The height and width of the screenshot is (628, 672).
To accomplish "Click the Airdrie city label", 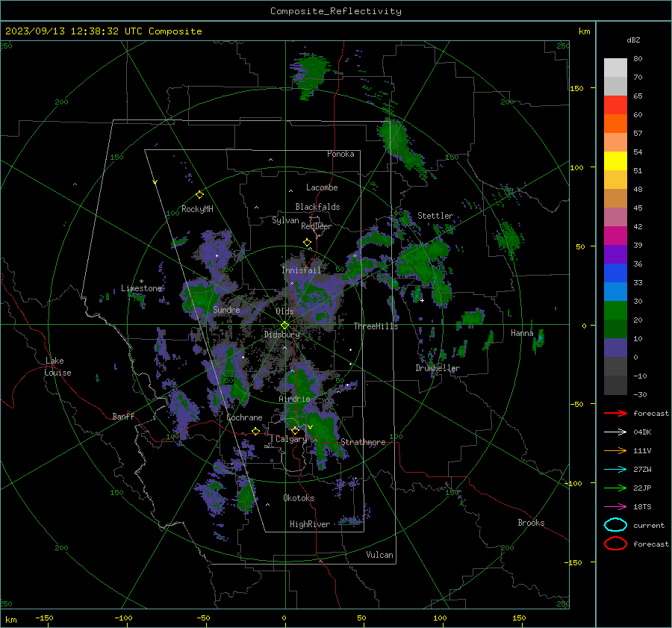I will [x=294, y=399].
